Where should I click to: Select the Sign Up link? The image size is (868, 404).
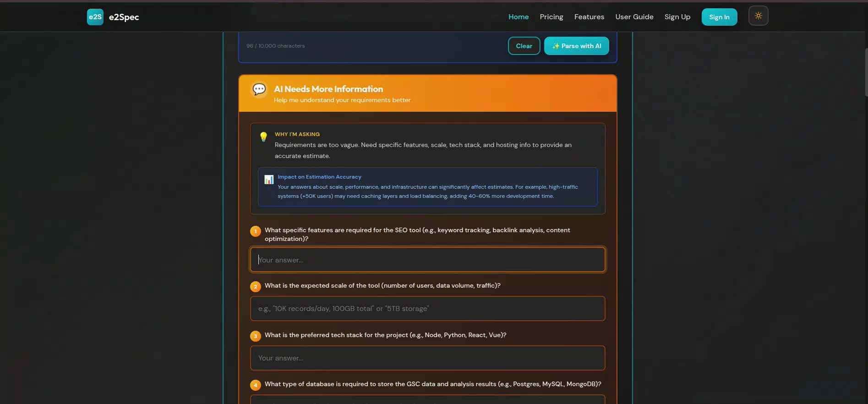tap(677, 17)
